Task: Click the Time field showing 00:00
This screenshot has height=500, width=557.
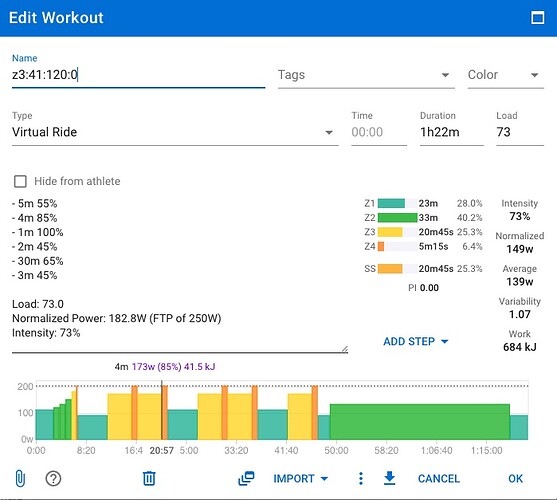Action: click(x=379, y=132)
